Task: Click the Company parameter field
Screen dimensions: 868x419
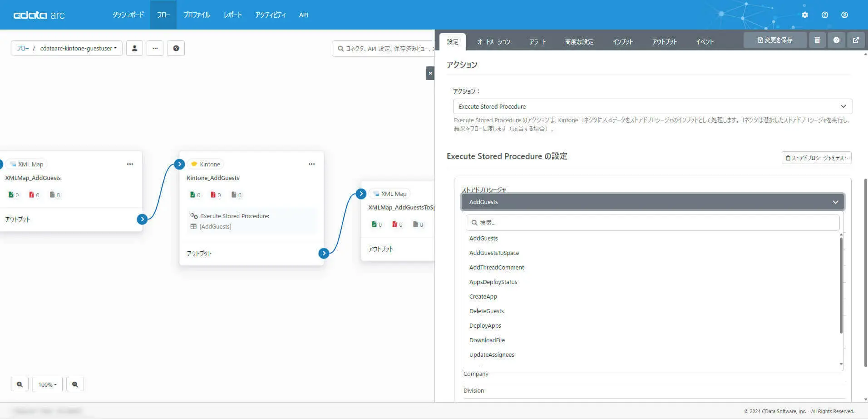Action: click(x=654, y=374)
